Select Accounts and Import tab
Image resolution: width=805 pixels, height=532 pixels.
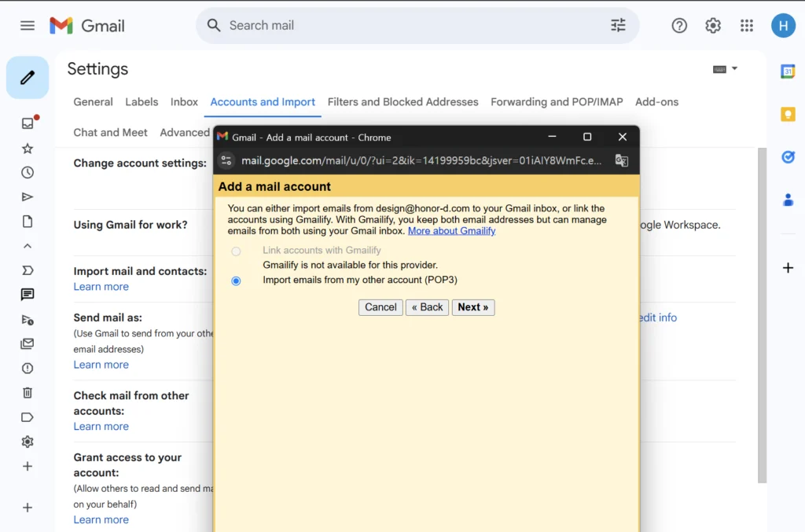[x=263, y=102]
